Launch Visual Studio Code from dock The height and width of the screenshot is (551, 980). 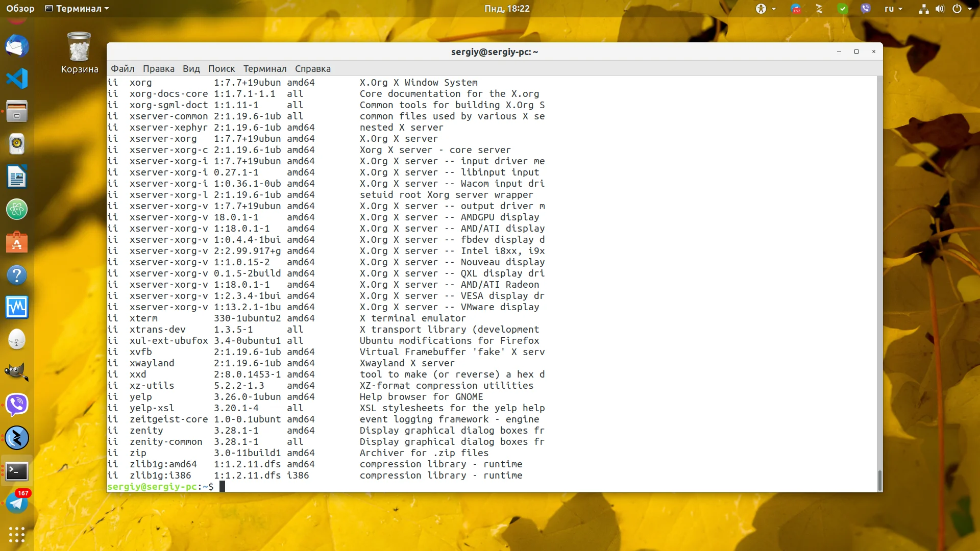click(17, 79)
